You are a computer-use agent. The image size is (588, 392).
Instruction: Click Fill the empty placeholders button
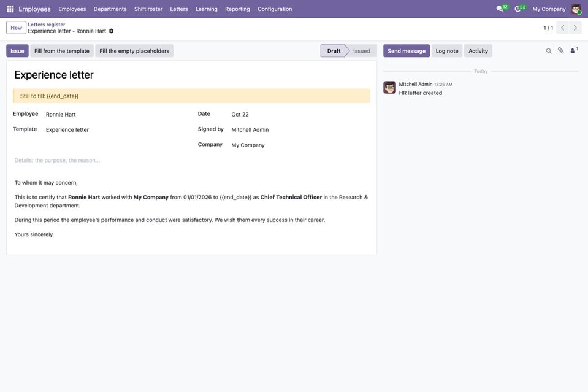click(x=134, y=51)
